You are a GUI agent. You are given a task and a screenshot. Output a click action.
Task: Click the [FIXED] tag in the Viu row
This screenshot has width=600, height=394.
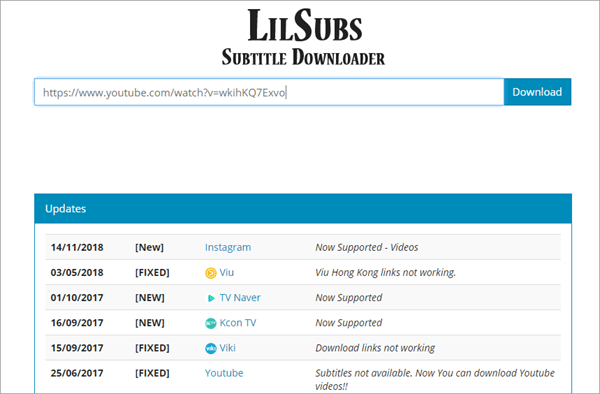pyautogui.click(x=152, y=273)
